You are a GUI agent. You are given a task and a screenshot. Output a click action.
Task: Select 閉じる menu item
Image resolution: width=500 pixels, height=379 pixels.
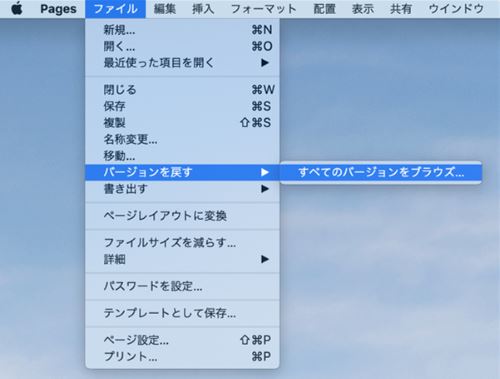pyautogui.click(x=182, y=90)
